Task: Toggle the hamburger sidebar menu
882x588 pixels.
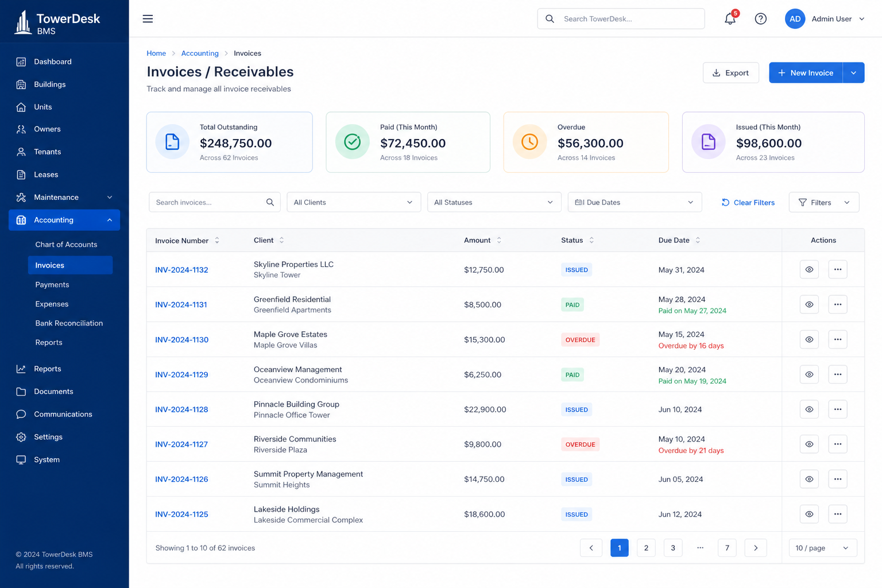Action: click(148, 19)
